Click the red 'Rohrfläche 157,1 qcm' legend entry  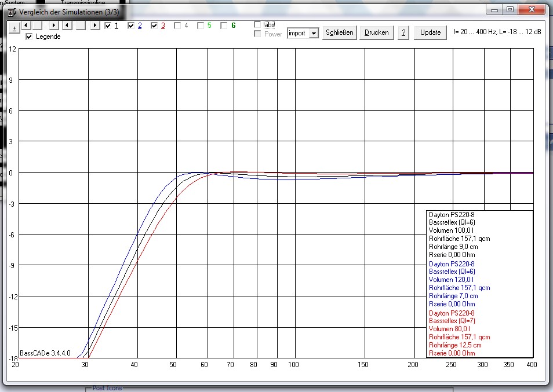point(460,337)
